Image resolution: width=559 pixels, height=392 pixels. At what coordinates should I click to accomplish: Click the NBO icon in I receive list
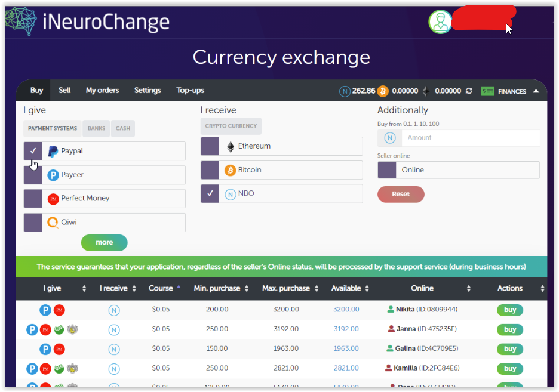point(231,195)
